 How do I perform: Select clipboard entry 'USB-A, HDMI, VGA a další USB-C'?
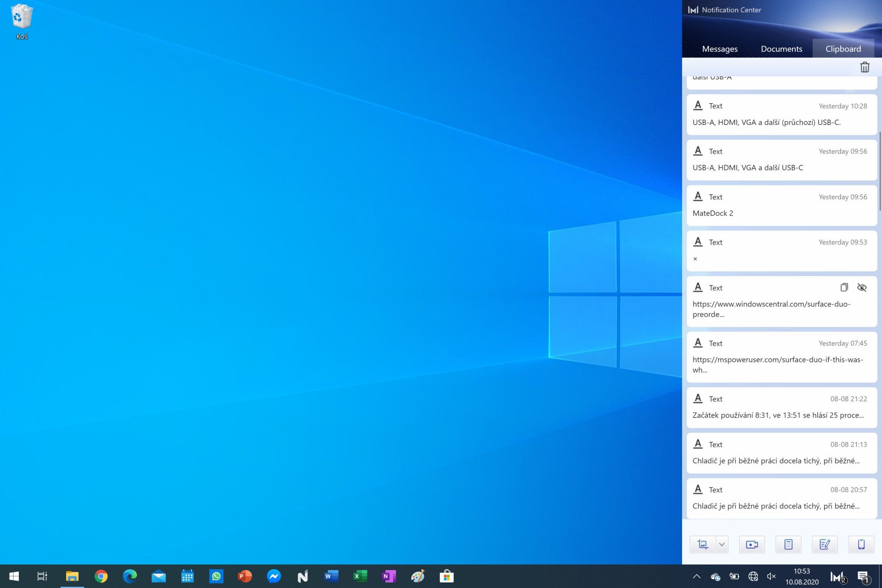[x=782, y=160]
